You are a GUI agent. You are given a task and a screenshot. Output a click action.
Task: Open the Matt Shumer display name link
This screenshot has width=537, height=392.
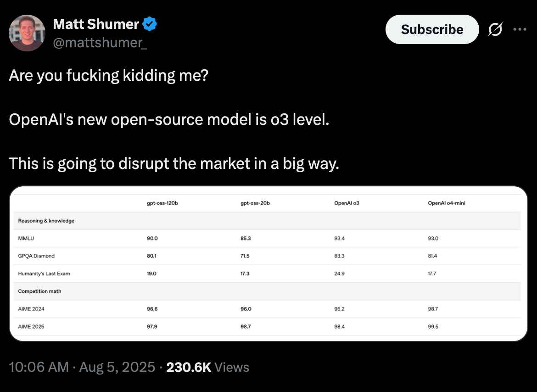tap(96, 24)
